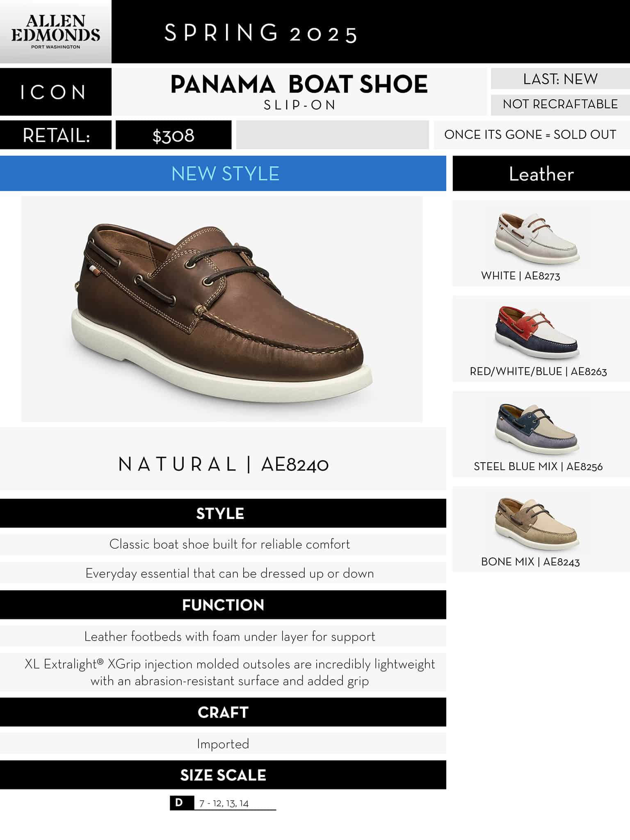Open the SIZE SCALE section header
630x840 pixels.
[x=223, y=775]
